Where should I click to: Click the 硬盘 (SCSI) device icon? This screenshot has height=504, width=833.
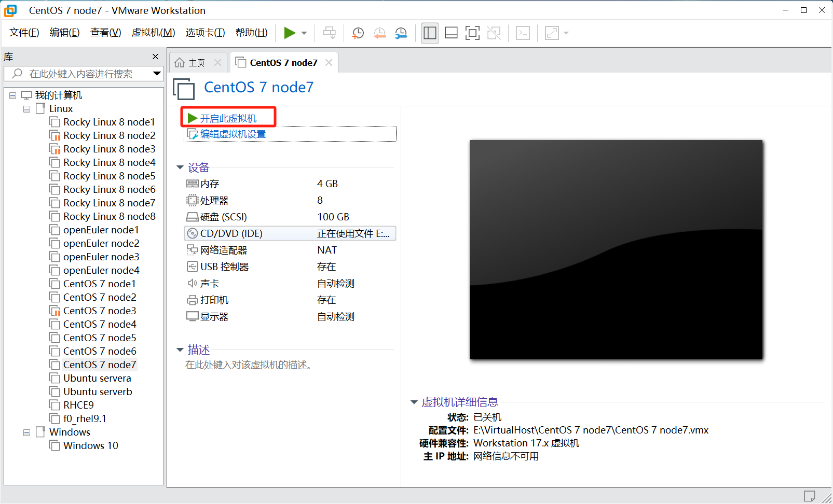coord(193,217)
